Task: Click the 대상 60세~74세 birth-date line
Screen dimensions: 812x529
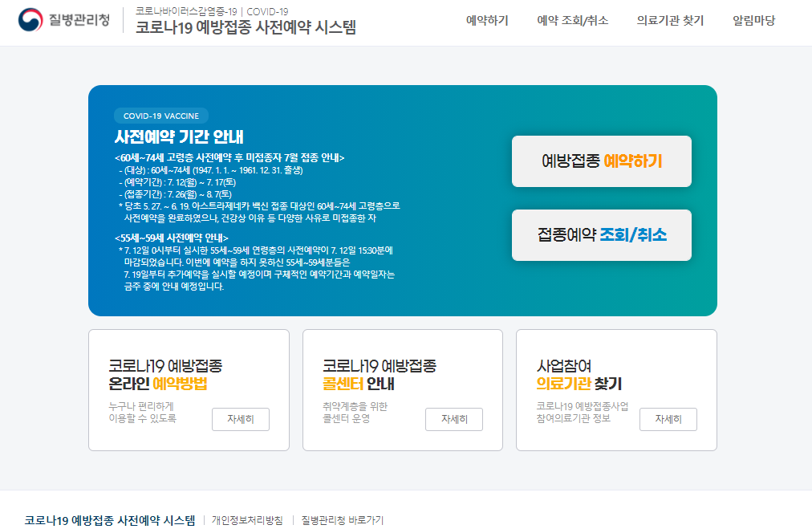Action: click(211, 170)
